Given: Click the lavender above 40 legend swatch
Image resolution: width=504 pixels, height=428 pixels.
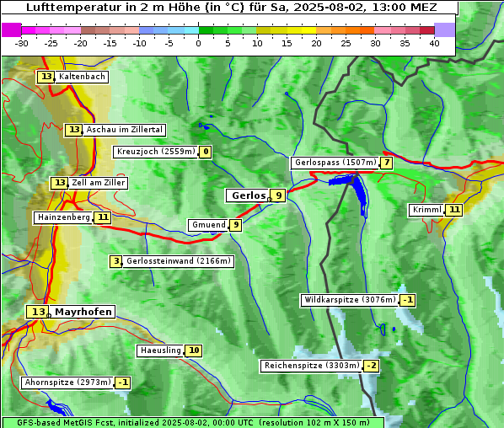Looking at the screenshot, I should tap(444, 29).
